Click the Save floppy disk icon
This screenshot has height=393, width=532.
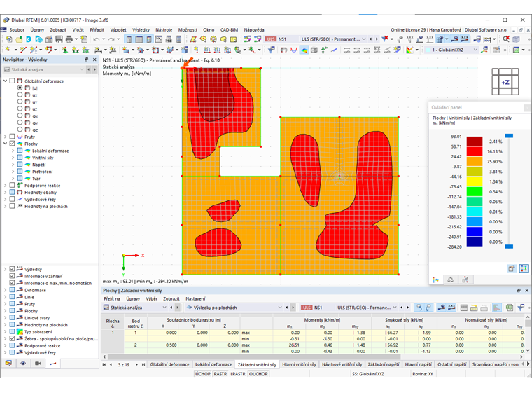[59, 39]
